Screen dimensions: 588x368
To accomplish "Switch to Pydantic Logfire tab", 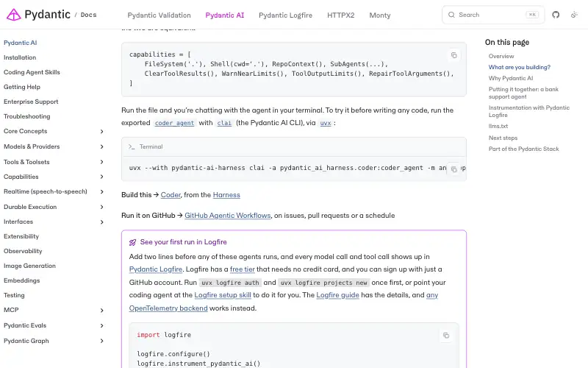I will point(285,15).
